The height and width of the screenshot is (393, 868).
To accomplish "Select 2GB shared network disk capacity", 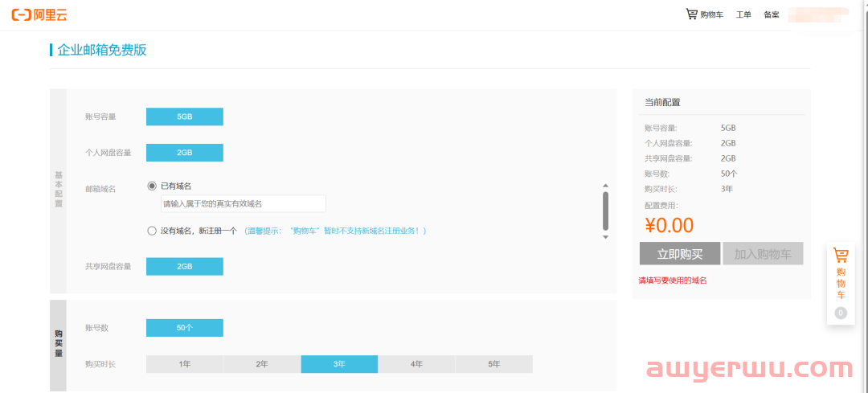I will click(184, 266).
